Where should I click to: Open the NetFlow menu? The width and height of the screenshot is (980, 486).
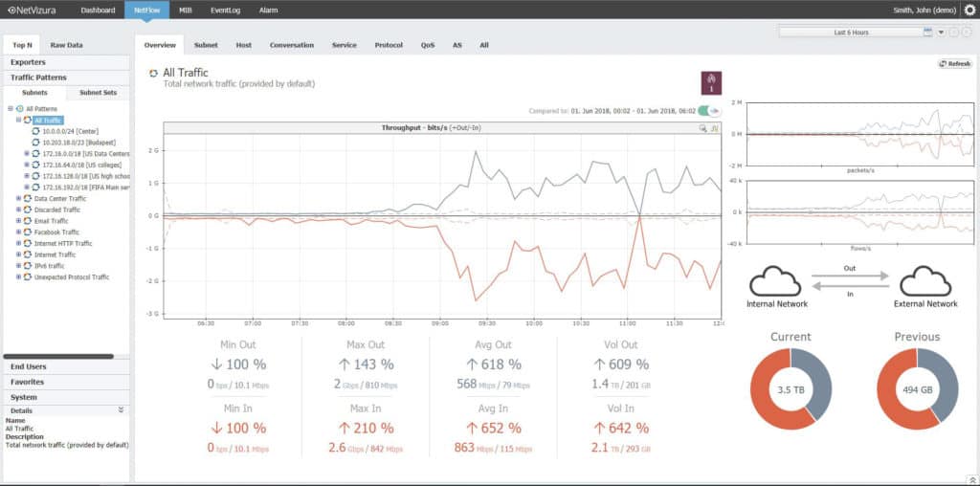146,10
